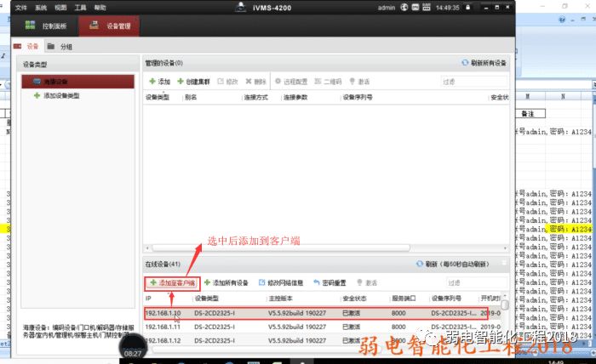
Task: Select row with IP 192.168.1.12
Action: 323,340
